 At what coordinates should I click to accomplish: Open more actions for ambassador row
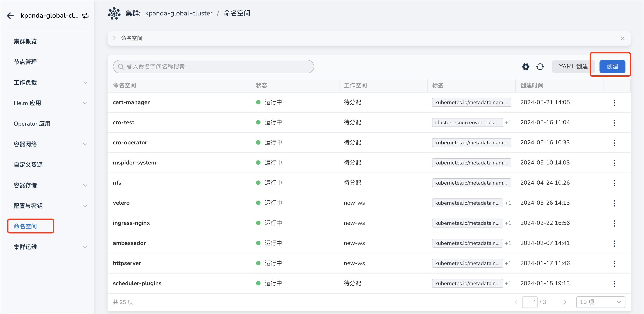pyautogui.click(x=614, y=243)
